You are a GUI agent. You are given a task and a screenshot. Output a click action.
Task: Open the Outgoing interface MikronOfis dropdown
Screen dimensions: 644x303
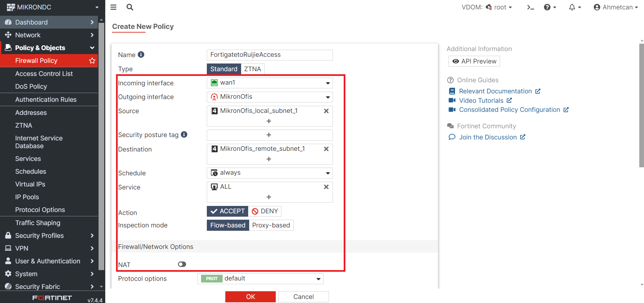(x=270, y=97)
